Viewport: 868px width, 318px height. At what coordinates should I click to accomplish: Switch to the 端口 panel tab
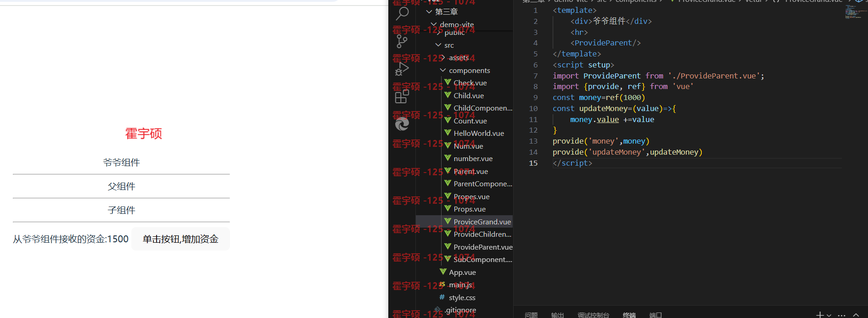point(655,315)
